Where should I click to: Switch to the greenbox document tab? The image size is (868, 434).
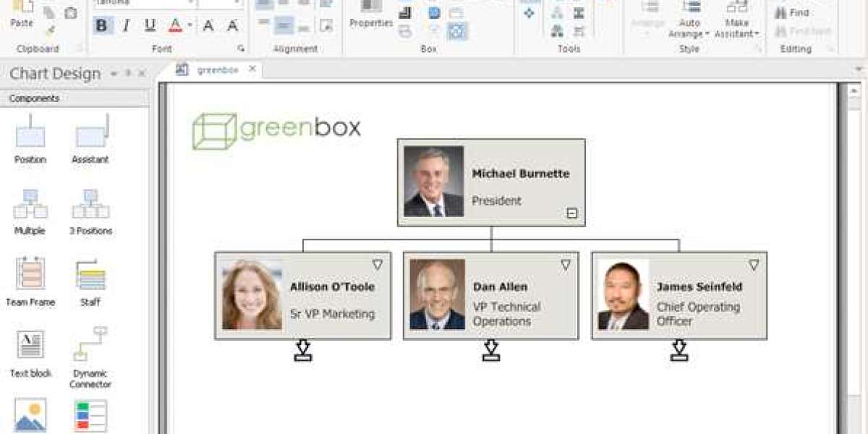tap(217, 69)
